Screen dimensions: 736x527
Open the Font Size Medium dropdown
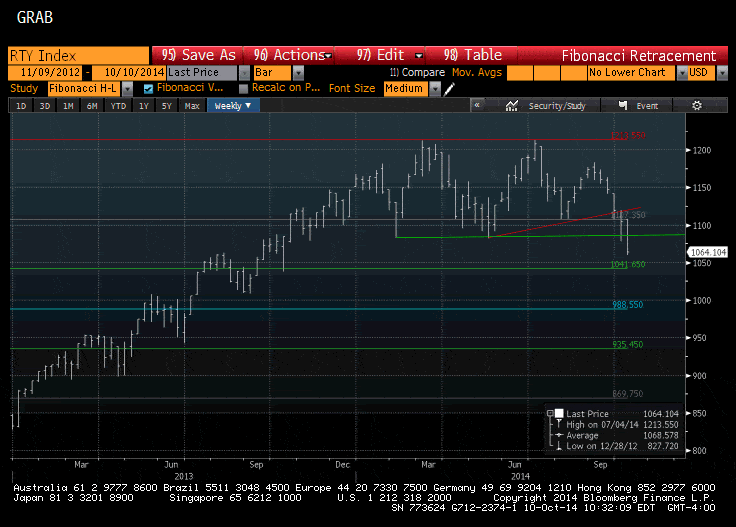tap(434, 88)
